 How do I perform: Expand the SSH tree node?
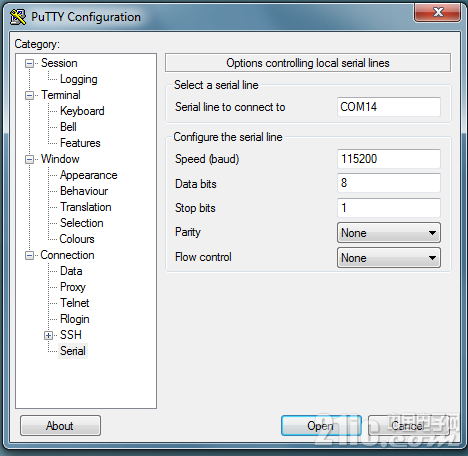(x=49, y=335)
